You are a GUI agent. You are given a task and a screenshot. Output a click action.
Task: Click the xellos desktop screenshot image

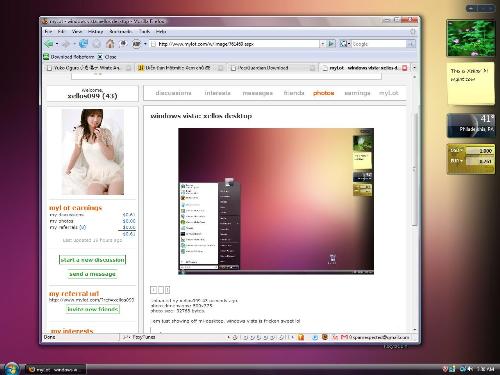pyautogui.click(x=276, y=201)
